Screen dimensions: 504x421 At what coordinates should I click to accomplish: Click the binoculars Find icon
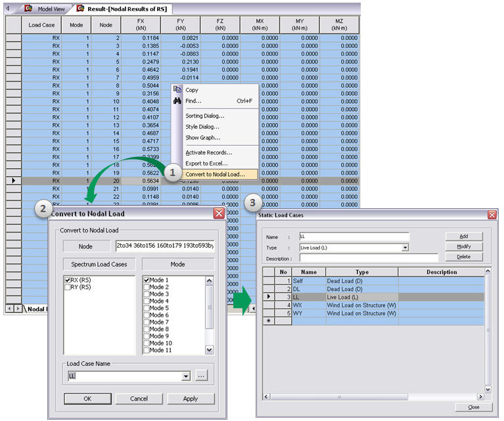(177, 101)
